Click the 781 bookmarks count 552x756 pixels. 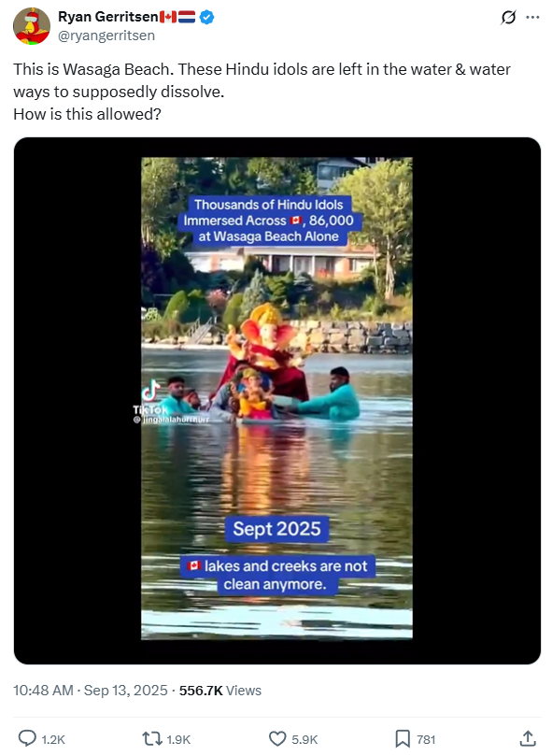pos(426,739)
